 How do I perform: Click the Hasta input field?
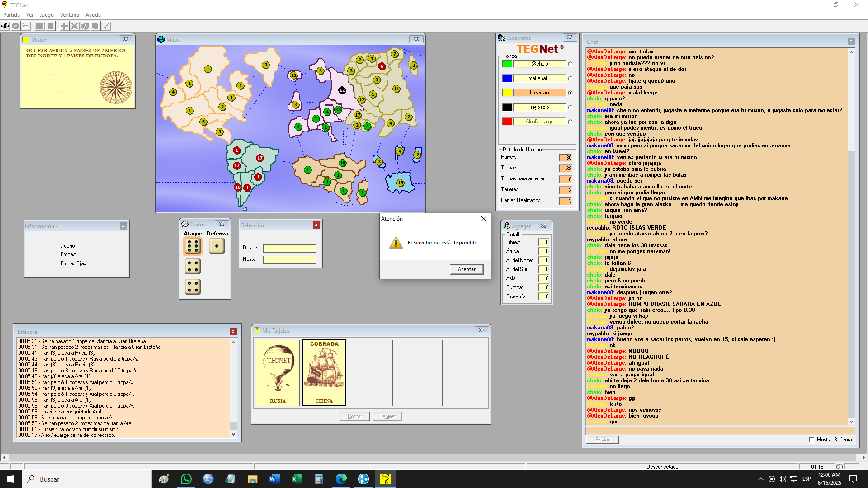pyautogui.click(x=289, y=260)
